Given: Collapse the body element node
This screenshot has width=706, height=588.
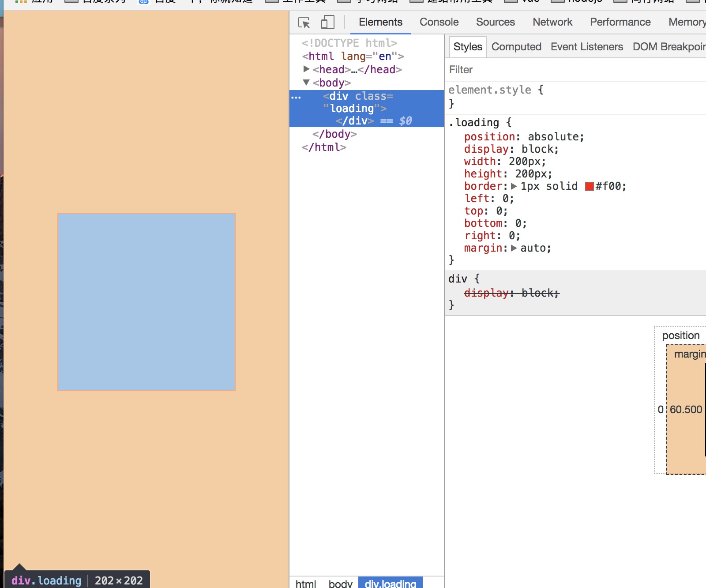Looking at the screenshot, I should coord(306,83).
